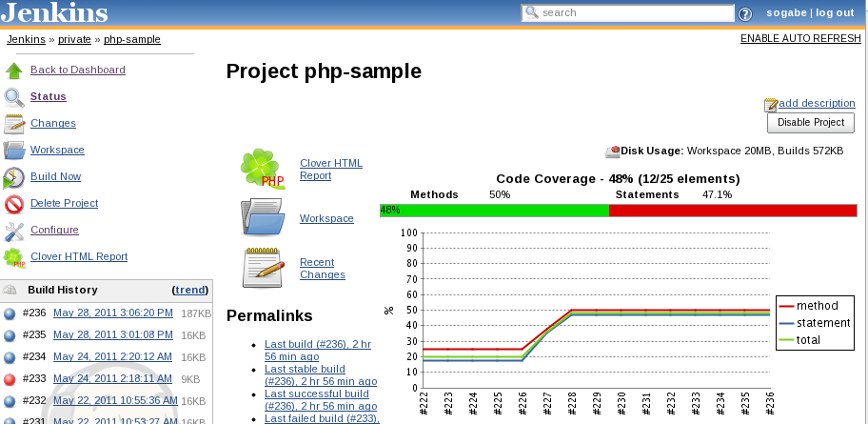Click the Back to Dashboard green arrow icon
This screenshot has height=424, width=868.
pyautogui.click(x=14, y=71)
